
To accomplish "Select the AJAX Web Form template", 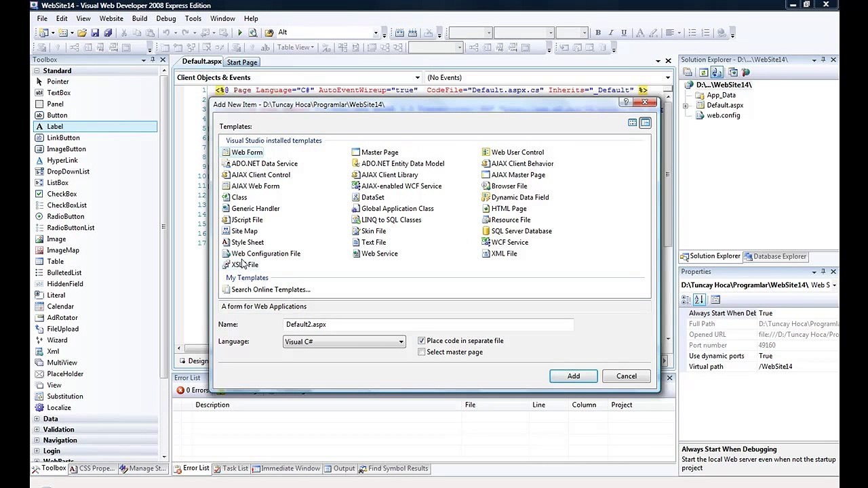I will pyautogui.click(x=250, y=186).
